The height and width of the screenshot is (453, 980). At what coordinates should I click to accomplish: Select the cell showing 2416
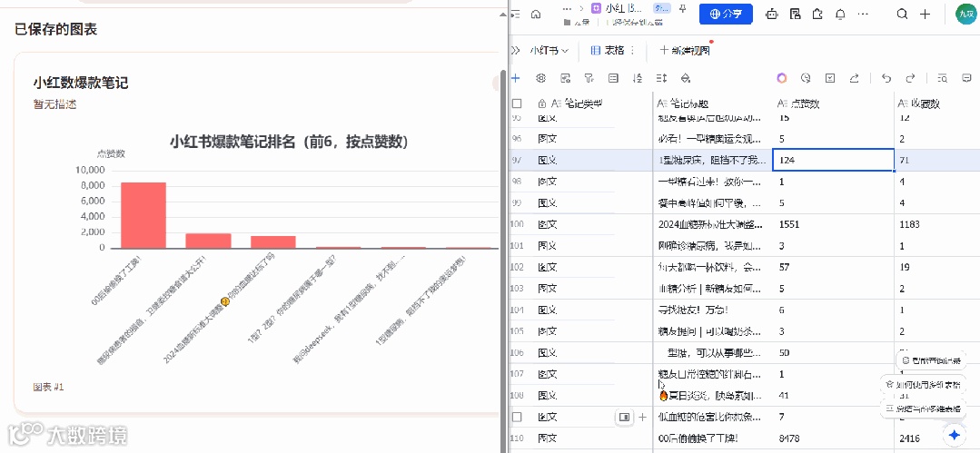point(937,438)
